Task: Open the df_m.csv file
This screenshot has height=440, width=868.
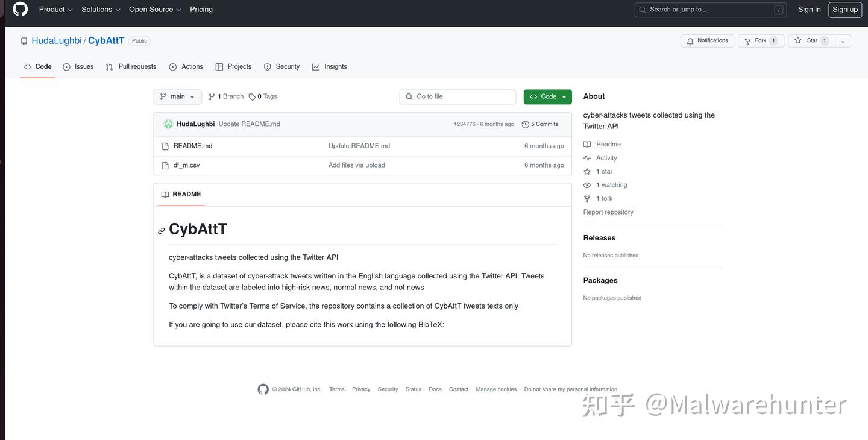Action: coord(186,165)
